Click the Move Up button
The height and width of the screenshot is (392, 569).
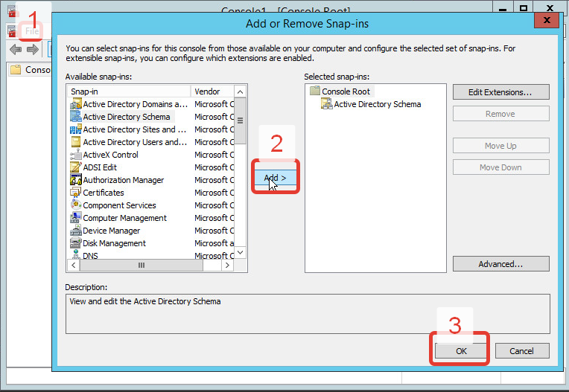[500, 146]
